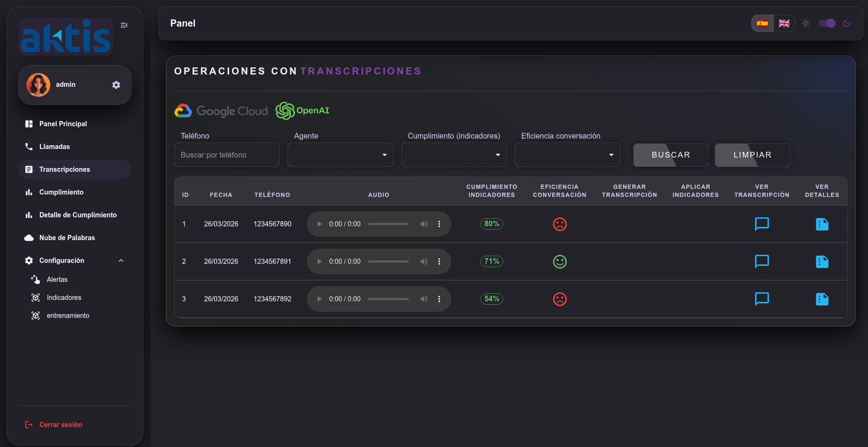868x447 pixels.
Task: Open Nube de Palabras
Action: coord(75,238)
